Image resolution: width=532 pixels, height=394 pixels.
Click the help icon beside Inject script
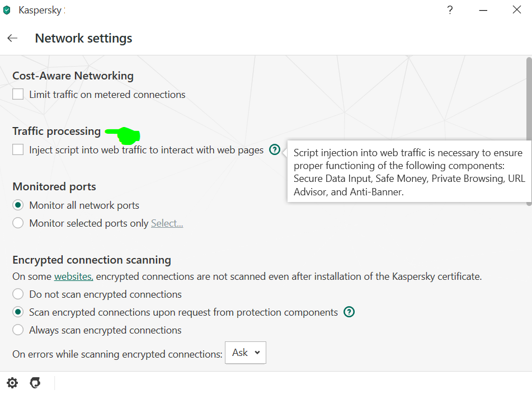point(274,149)
